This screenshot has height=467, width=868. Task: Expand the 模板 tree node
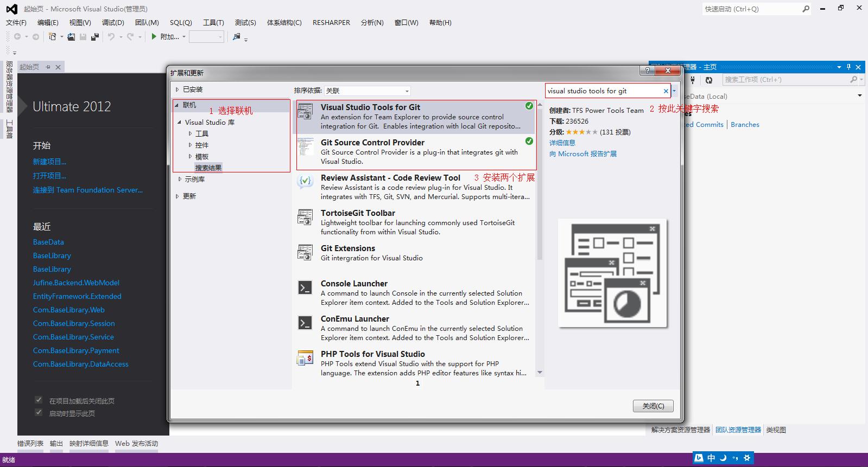190,156
